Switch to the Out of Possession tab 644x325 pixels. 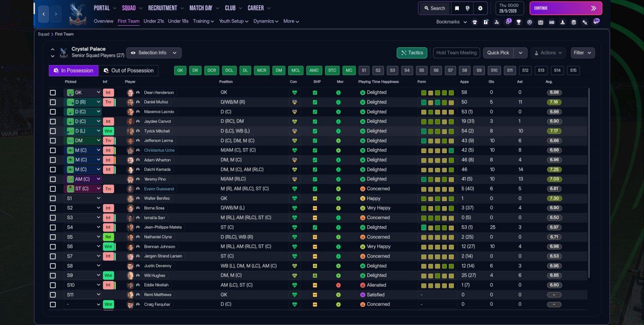(x=128, y=71)
